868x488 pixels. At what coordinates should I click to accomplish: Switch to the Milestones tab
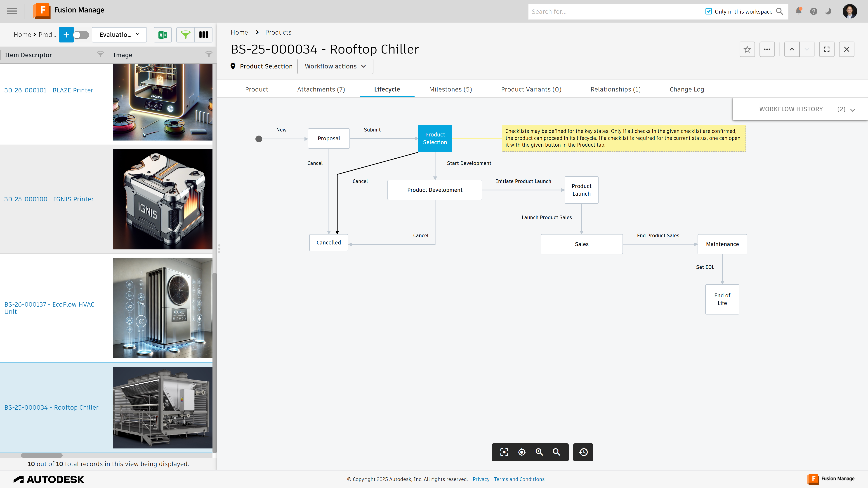click(x=450, y=89)
